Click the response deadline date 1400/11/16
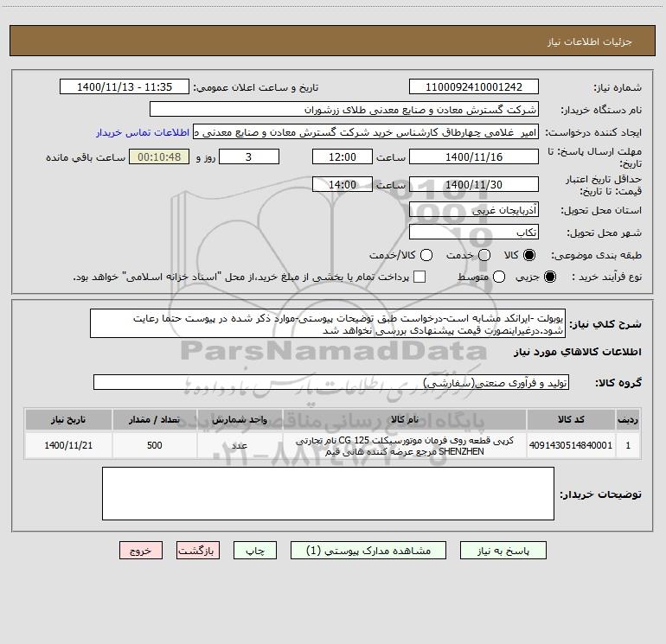The width and height of the screenshot is (666, 644). [474, 157]
